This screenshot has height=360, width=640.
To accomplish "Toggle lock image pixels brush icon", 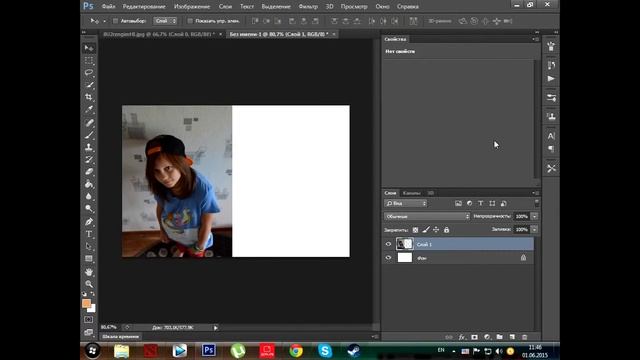I will (x=426, y=230).
